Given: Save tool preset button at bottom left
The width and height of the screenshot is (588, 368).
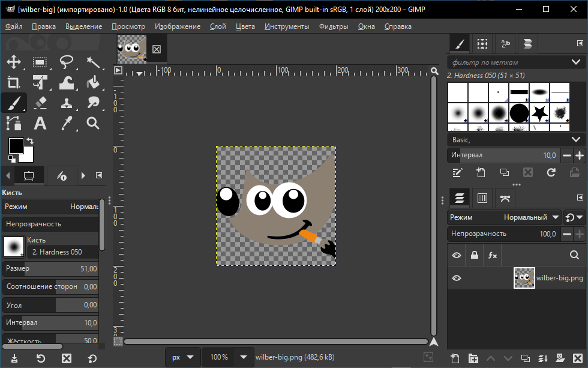Looking at the screenshot, I should (x=14, y=358).
